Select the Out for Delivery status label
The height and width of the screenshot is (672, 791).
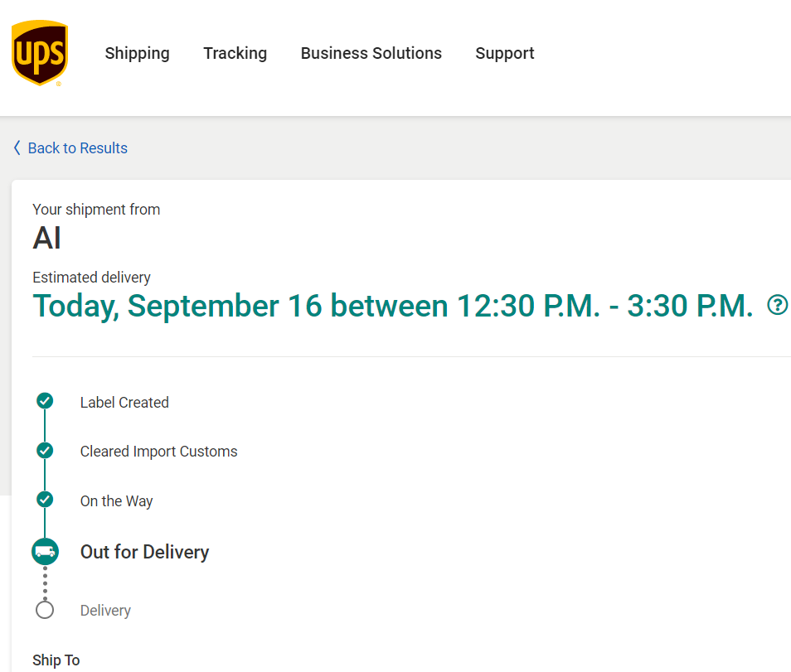(145, 552)
